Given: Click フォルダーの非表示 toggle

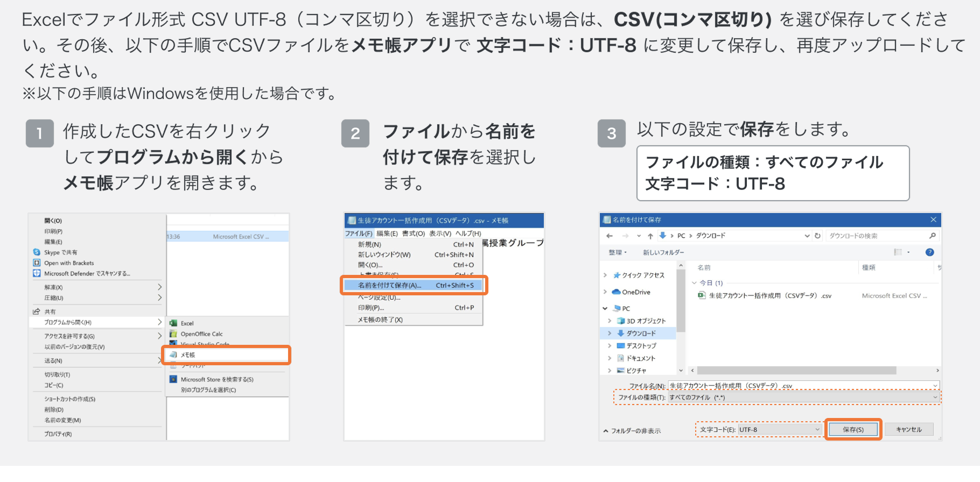Looking at the screenshot, I should [x=632, y=431].
